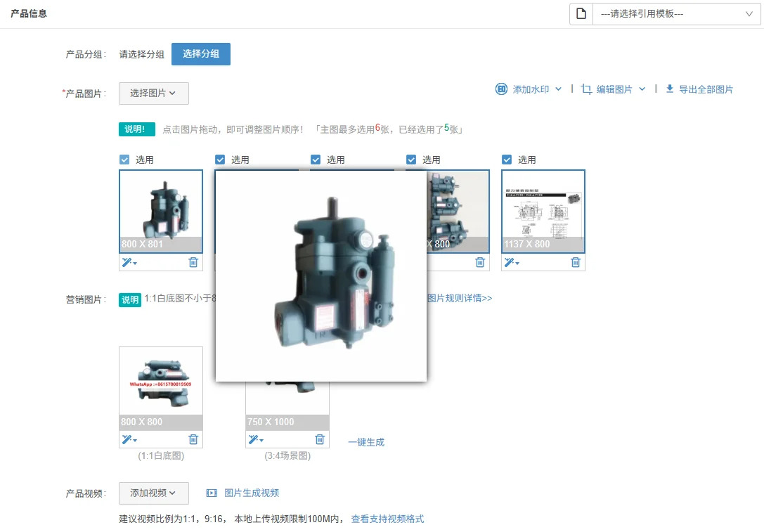
Task: Click the 说明 badge next to 营销图片
Action: click(129, 299)
